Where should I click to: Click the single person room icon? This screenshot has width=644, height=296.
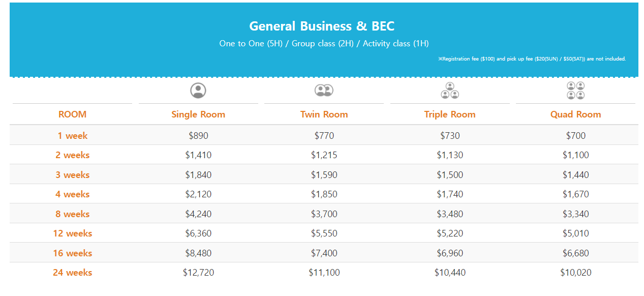[x=198, y=91]
